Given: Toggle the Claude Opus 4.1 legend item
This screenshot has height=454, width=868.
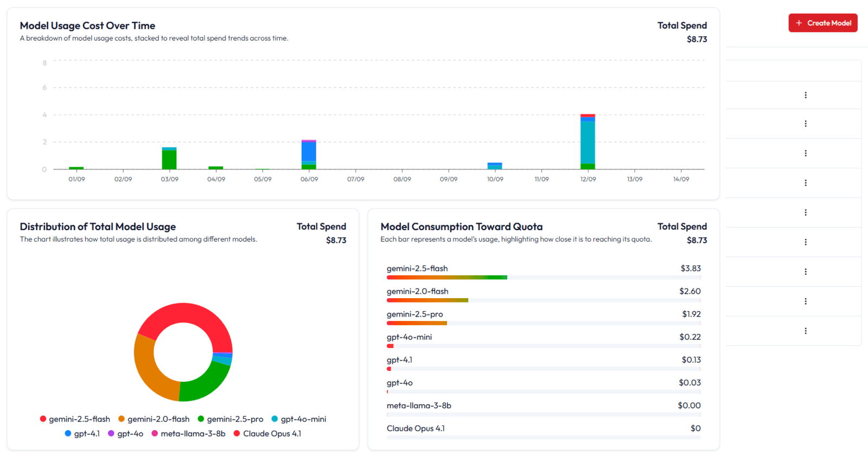Looking at the screenshot, I should coord(267,434).
